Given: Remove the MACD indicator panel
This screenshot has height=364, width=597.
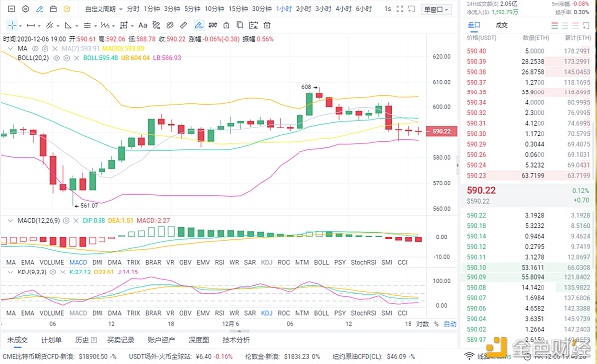Looking at the screenshot, I should 76,221.
